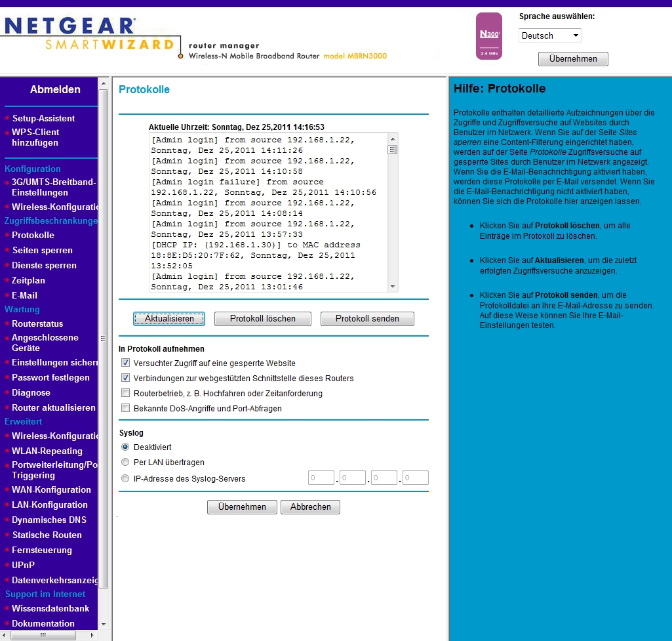
Task: Click the sidebar horizontal scroll-left arrow
Action: [x=6, y=635]
